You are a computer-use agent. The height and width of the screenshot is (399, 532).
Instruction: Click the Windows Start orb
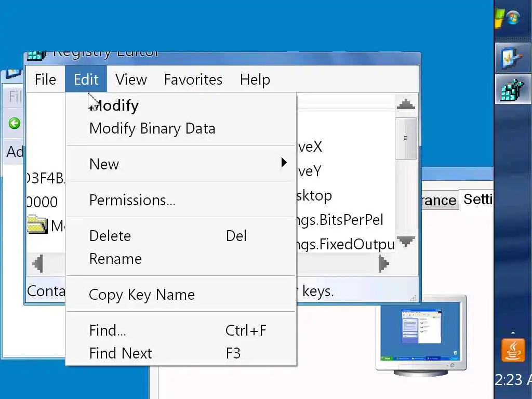pyautogui.click(x=513, y=18)
